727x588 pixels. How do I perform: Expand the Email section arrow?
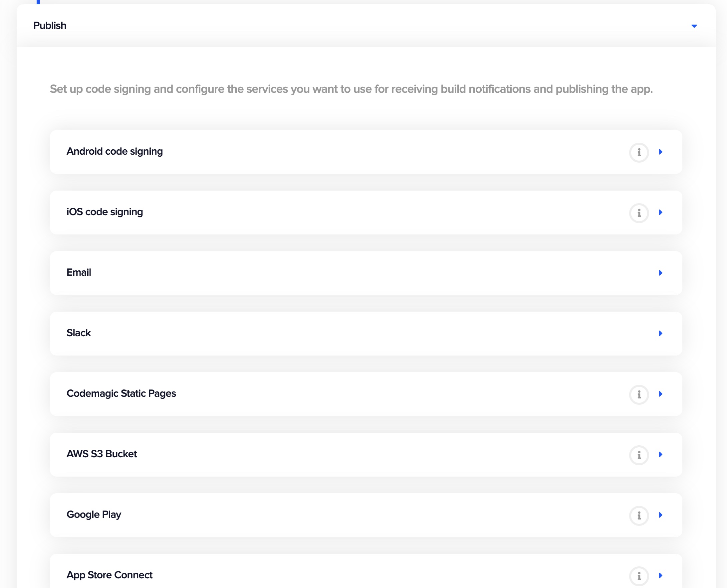(x=660, y=273)
